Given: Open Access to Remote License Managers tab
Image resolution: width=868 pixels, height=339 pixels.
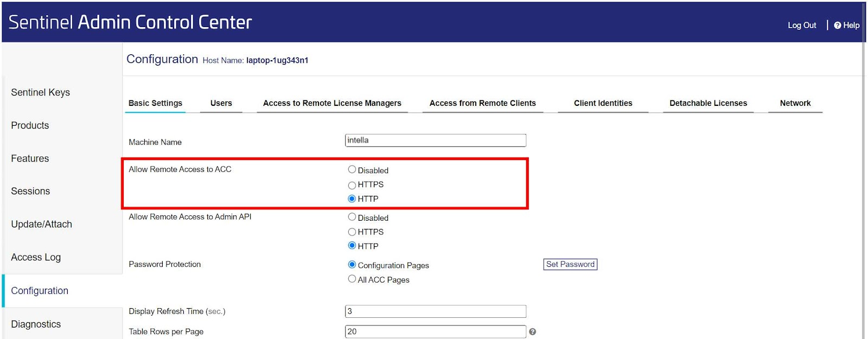Looking at the screenshot, I should tap(332, 103).
